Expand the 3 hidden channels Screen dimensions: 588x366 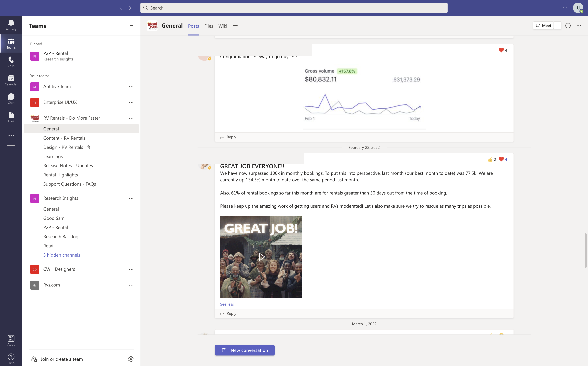tap(62, 255)
